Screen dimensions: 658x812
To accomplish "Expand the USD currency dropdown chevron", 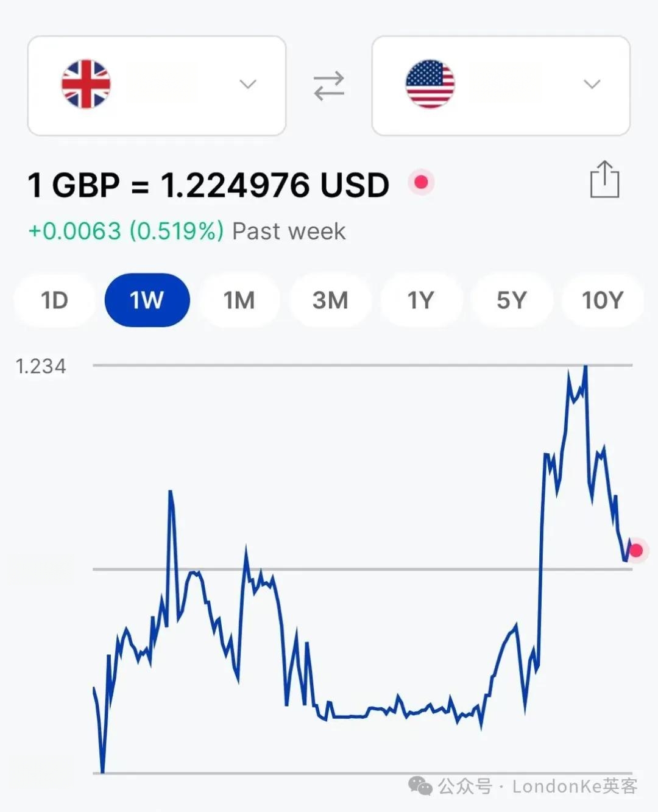I will point(592,84).
